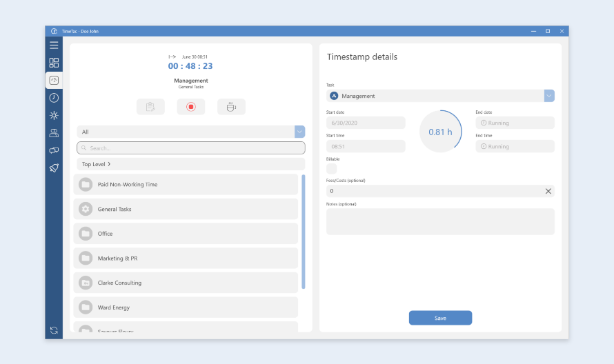Expand the All filter dropdown

click(299, 132)
